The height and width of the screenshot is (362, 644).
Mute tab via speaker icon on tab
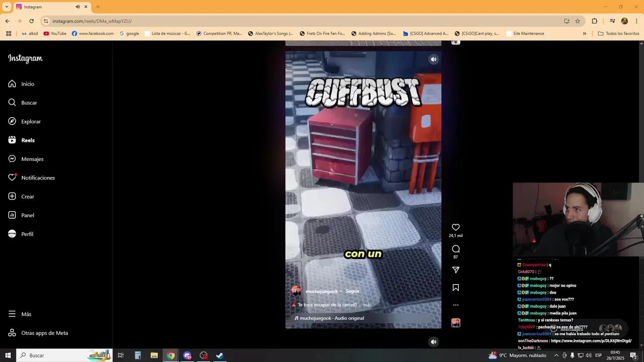(78, 7)
